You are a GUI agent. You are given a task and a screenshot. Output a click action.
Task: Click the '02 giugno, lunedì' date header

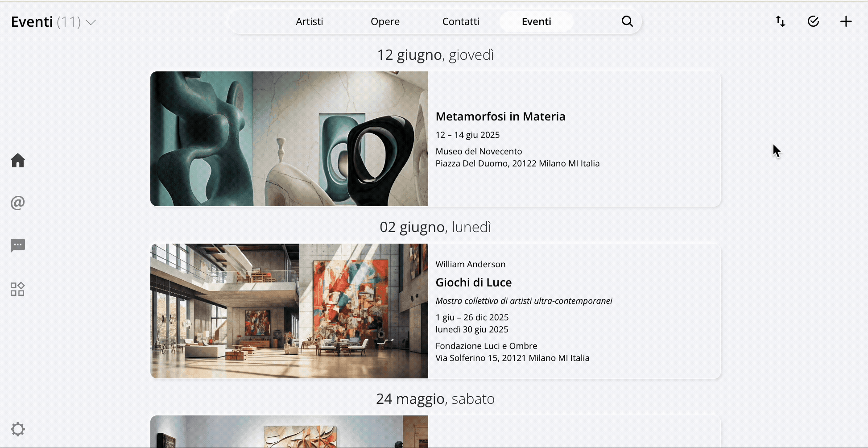pos(435,227)
